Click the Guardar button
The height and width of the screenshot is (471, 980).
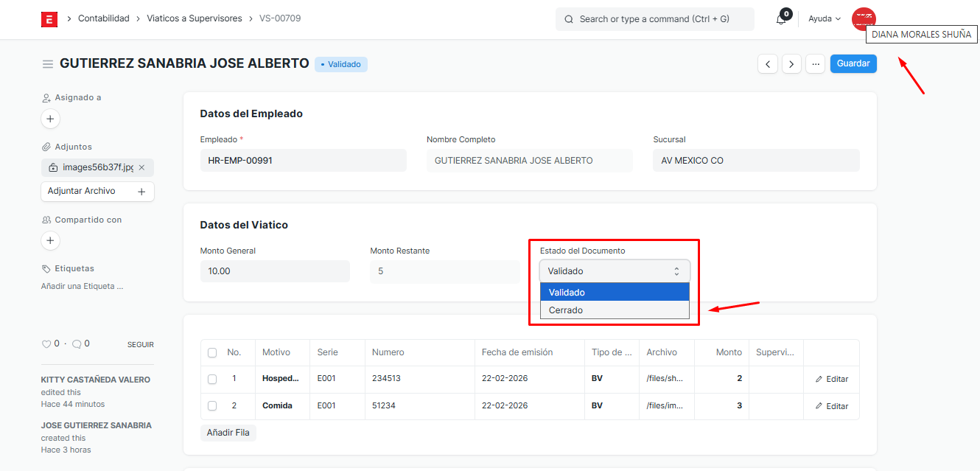pos(853,64)
